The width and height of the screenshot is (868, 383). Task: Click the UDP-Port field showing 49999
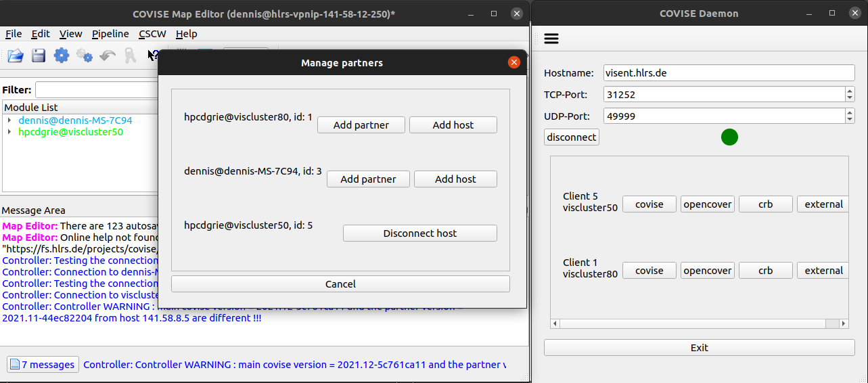[x=725, y=116]
